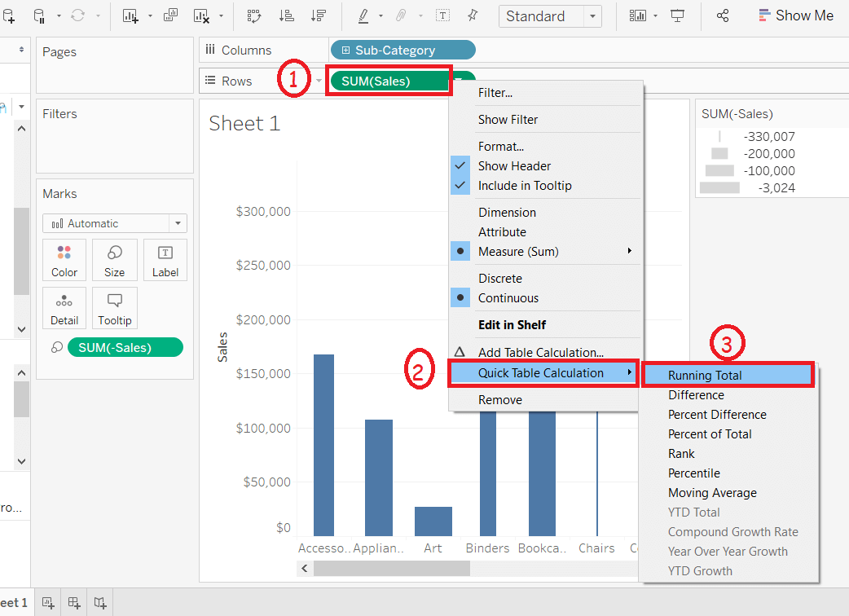Click the Pause Auto Updates toolbar icon
The height and width of the screenshot is (616, 849).
click(x=39, y=15)
